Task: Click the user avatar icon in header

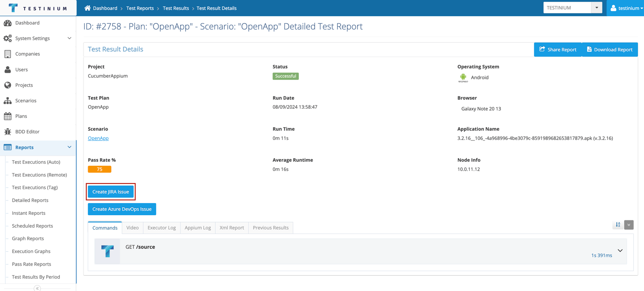Action: [613, 8]
